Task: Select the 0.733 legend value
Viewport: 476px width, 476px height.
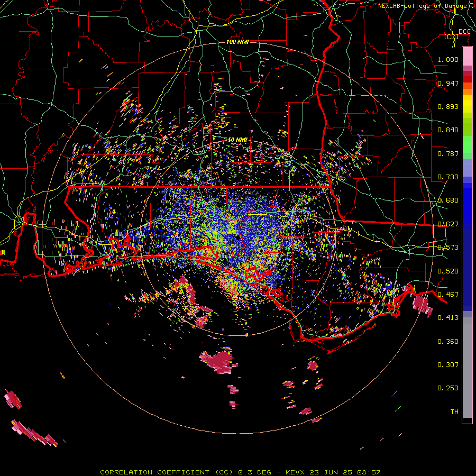Action: click(448, 177)
